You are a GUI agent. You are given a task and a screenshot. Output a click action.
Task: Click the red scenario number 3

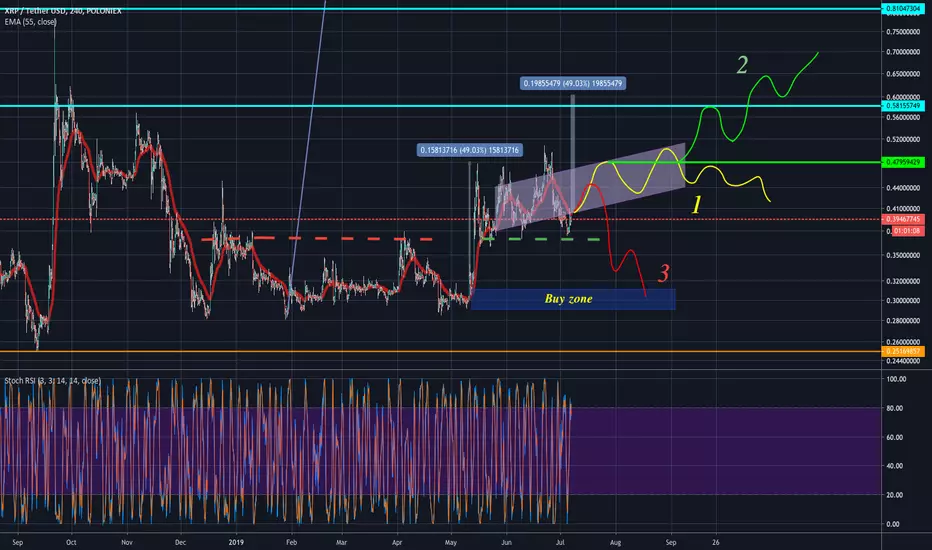pyautogui.click(x=663, y=273)
